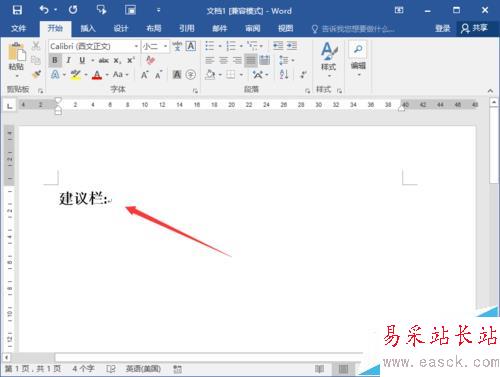The height and width of the screenshot is (377, 500).
Task: Align text right
Action: tap(237, 60)
